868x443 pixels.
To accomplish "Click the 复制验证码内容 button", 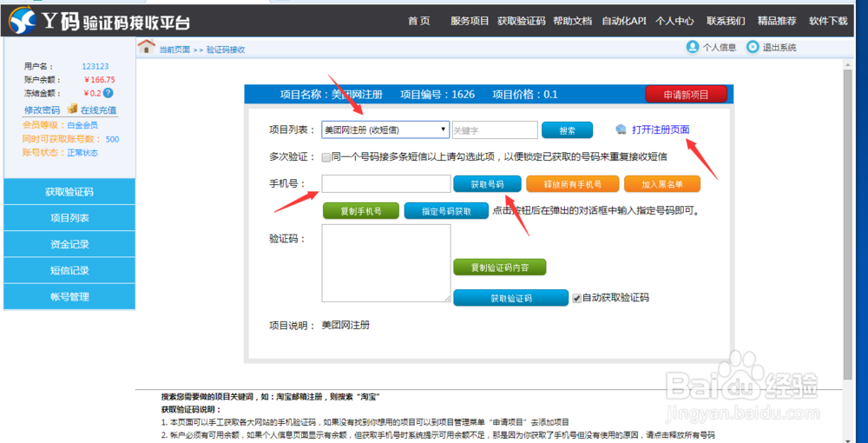I will coord(500,267).
